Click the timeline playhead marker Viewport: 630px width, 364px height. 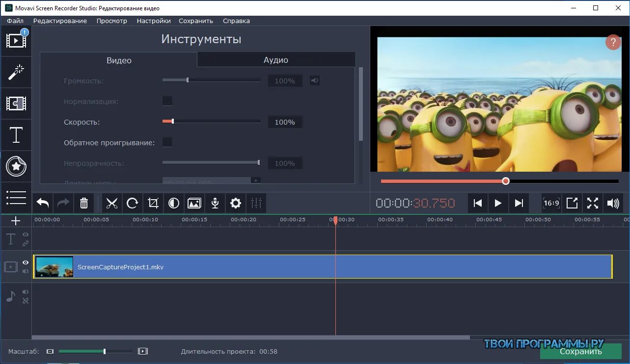[x=336, y=221]
